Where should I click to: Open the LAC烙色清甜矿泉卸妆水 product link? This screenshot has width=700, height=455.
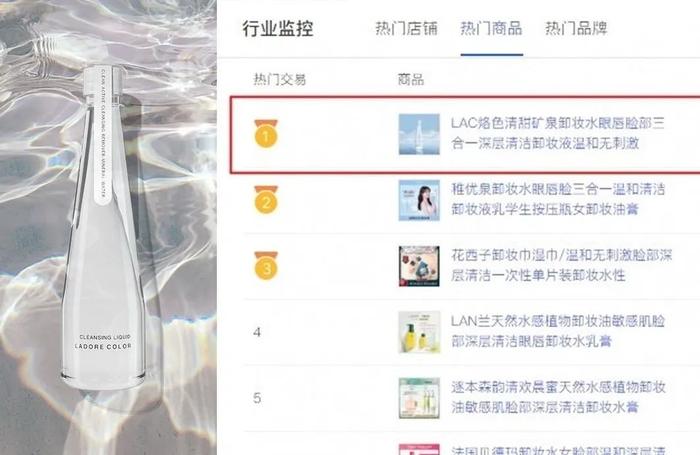[558, 133]
